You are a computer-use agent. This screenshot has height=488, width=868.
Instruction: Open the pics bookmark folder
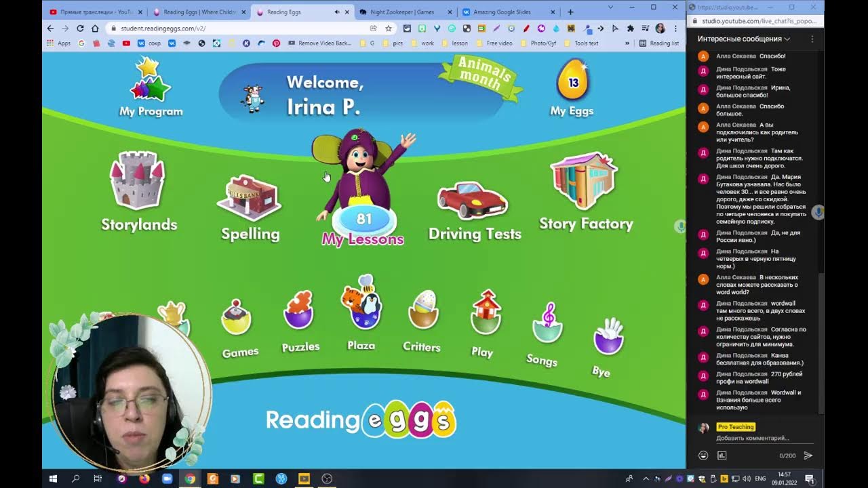tap(393, 43)
